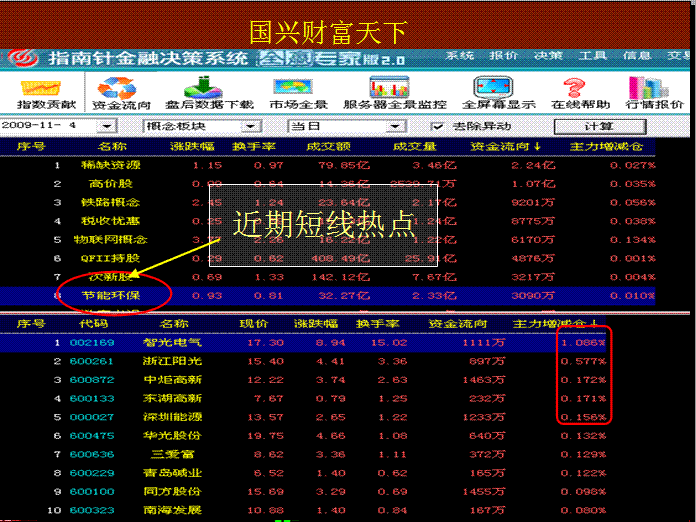Screen dimensions: 696x522
Task: Select the 稀缺资源 sector row
Action: point(328,165)
